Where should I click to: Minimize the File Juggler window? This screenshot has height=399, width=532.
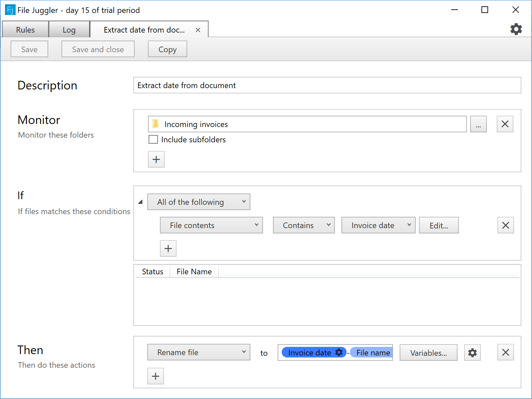tap(455, 10)
